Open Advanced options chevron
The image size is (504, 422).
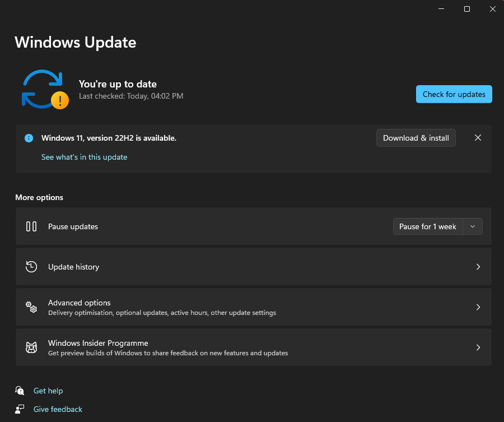tap(478, 307)
